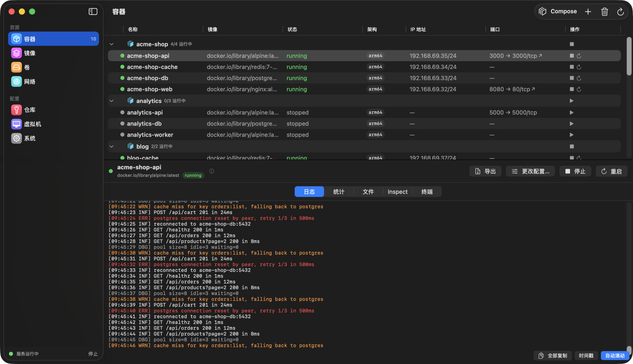Copy all logs with 全部复制
The height and width of the screenshot is (364, 633).
point(553,356)
